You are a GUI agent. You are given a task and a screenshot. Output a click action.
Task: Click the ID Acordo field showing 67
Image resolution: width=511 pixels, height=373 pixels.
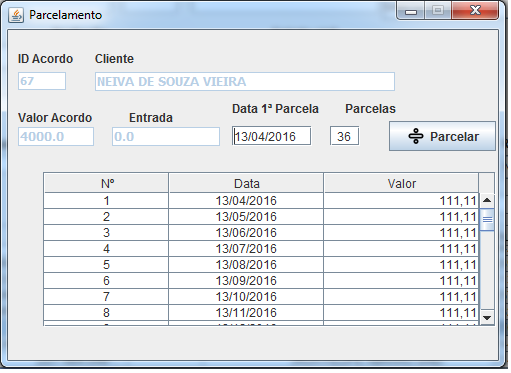click(42, 81)
